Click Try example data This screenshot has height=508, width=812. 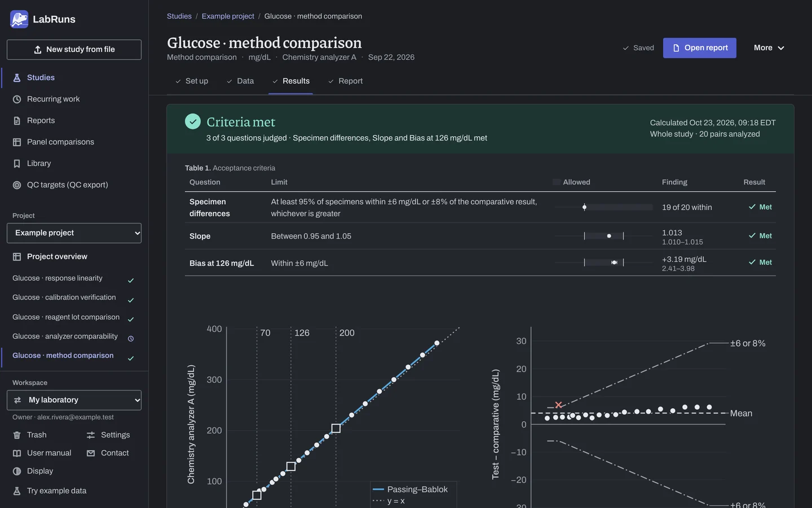pos(56,491)
